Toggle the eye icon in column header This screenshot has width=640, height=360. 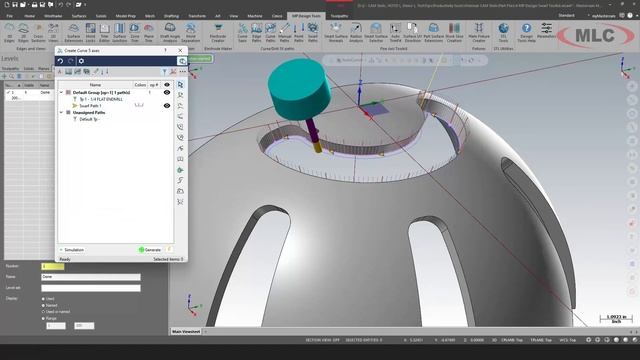(x=167, y=85)
